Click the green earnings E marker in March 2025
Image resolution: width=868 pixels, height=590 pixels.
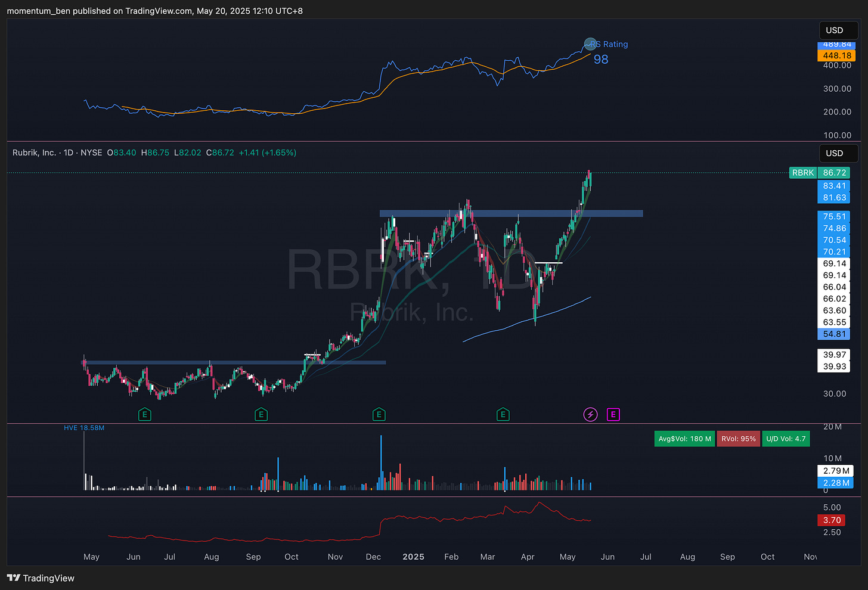[x=503, y=414]
